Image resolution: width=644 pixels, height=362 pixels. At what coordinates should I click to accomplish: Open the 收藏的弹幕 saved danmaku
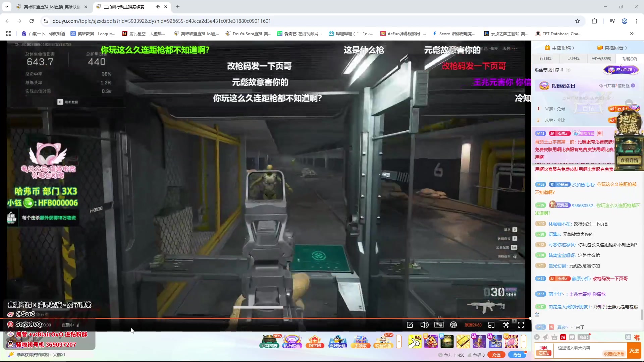(614, 354)
